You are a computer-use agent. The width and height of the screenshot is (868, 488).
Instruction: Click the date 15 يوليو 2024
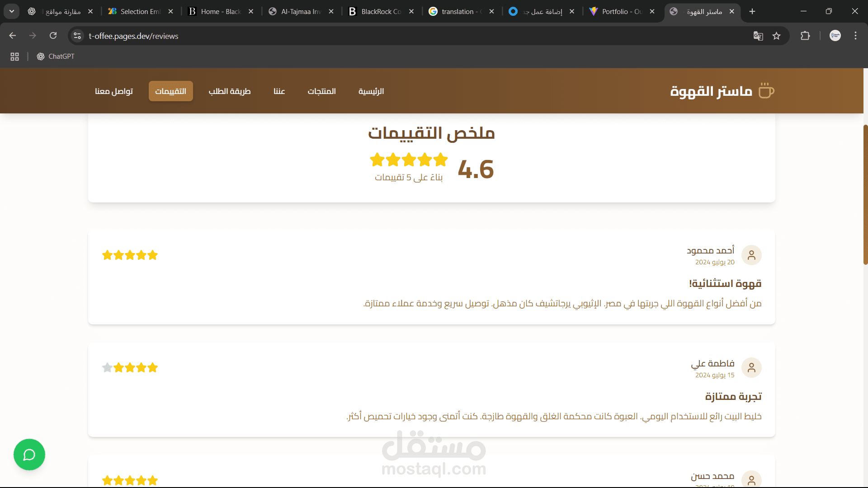click(715, 375)
